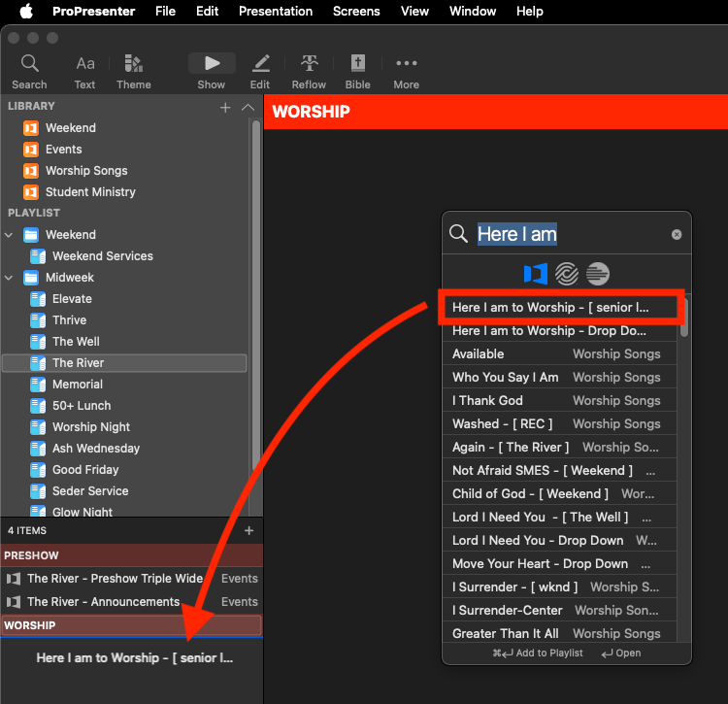728x704 pixels.
Task: Select I Surrender - [ wknd ] result
Action: [560, 587]
